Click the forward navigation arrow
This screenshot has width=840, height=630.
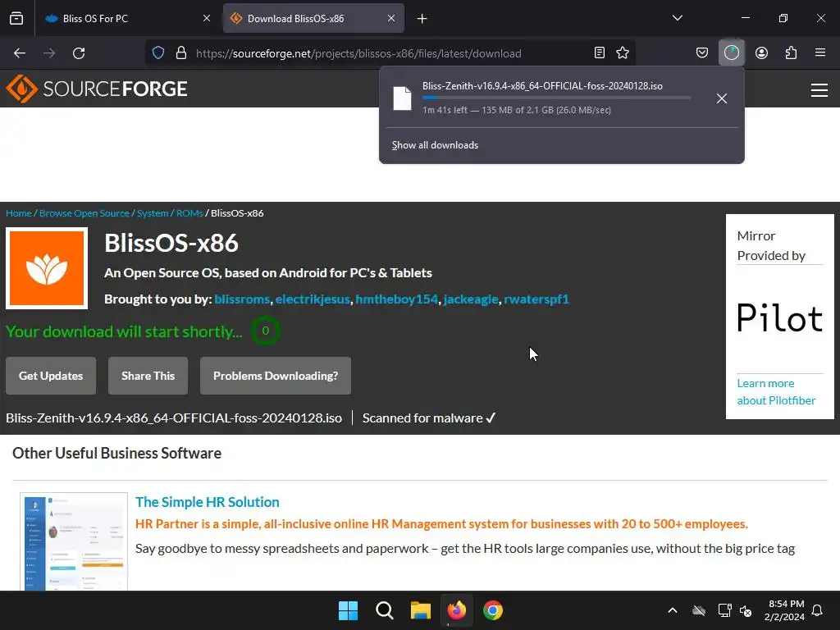click(49, 53)
